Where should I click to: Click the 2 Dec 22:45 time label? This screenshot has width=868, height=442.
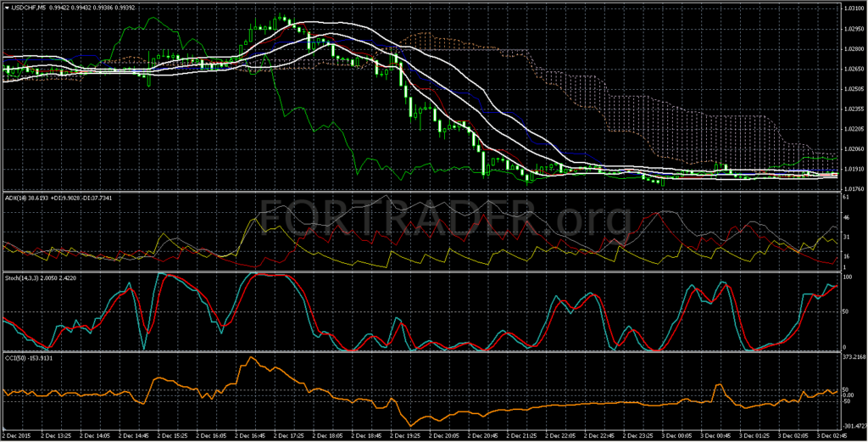[x=601, y=436]
